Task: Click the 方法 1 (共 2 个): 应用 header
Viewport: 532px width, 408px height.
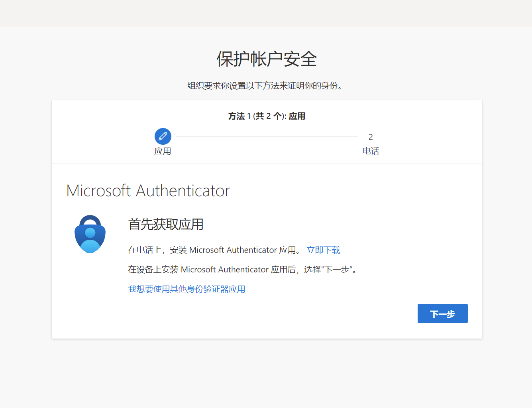Action: (267, 116)
